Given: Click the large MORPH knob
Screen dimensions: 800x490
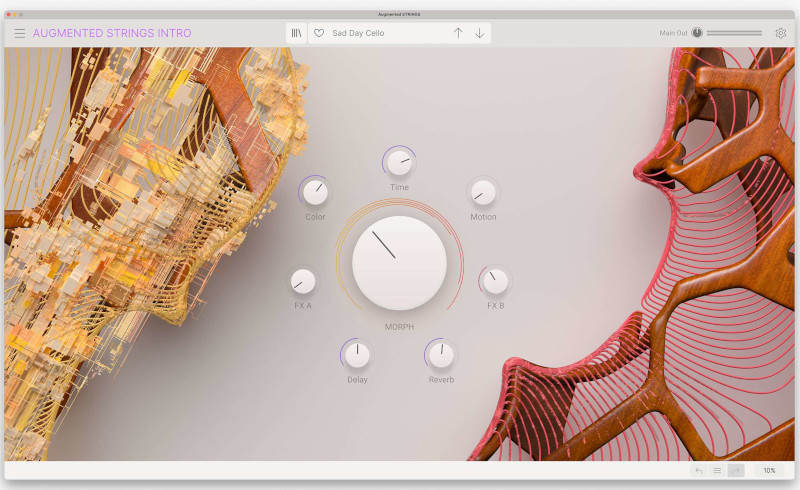Looking at the screenshot, I should 399,263.
